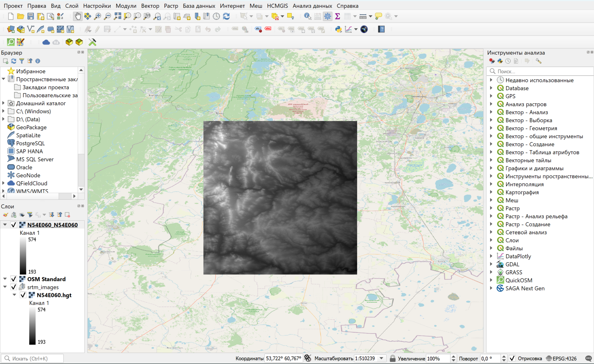Click the EPSG:4326 CRS button
Screen dimensions: 594x364
(561, 358)
